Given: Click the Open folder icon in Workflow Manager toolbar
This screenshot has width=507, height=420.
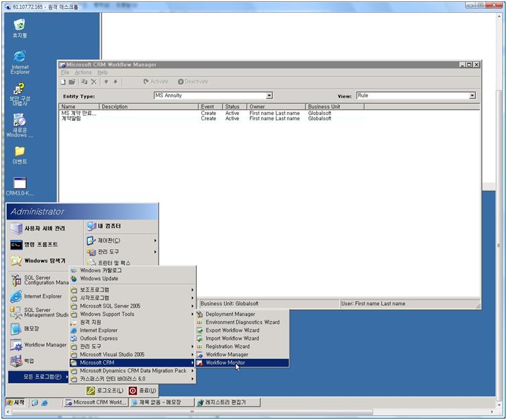Looking at the screenshot, I should coord(72,82).
